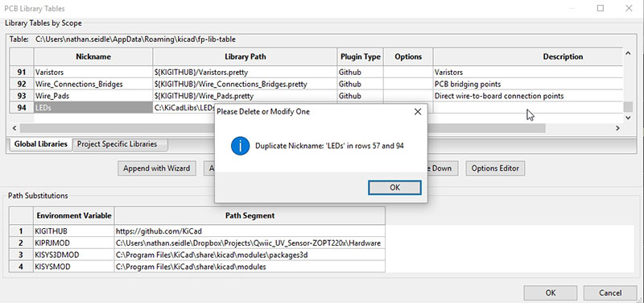Click the Github plugin type in row 91
Screen dimensions: 644x303
pyautogui.click(x=360, y=72)
